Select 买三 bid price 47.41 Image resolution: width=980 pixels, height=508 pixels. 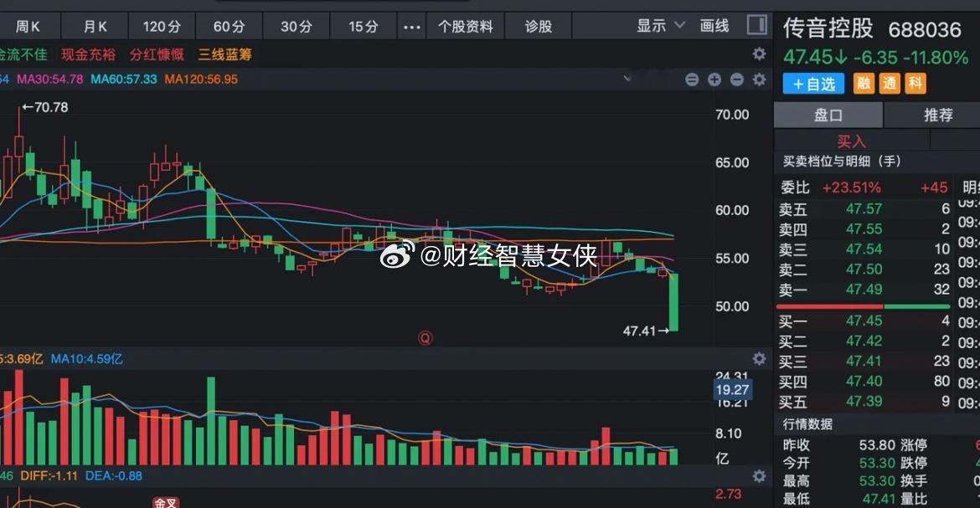(864, 362)
